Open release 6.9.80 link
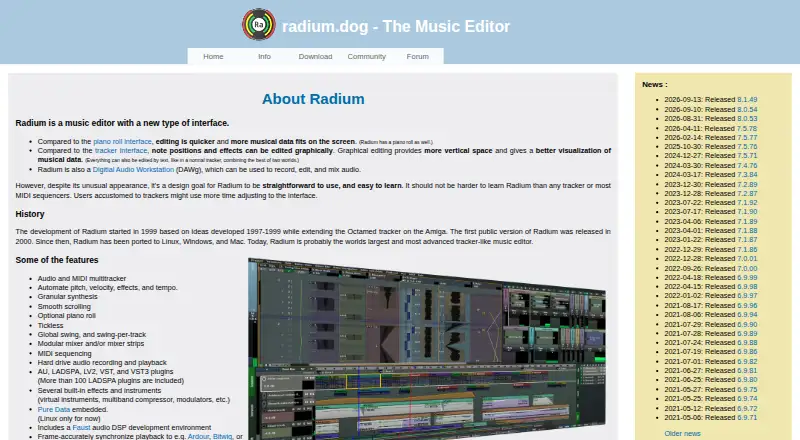This screenshot has height=440, width=800. click(x=747, y=380)
